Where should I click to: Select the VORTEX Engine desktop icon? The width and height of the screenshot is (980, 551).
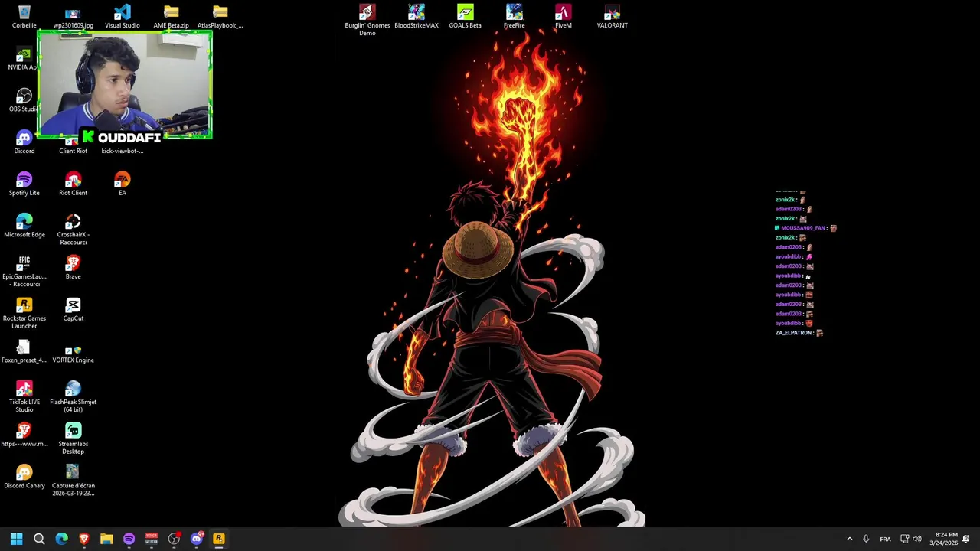coord(73,352)
